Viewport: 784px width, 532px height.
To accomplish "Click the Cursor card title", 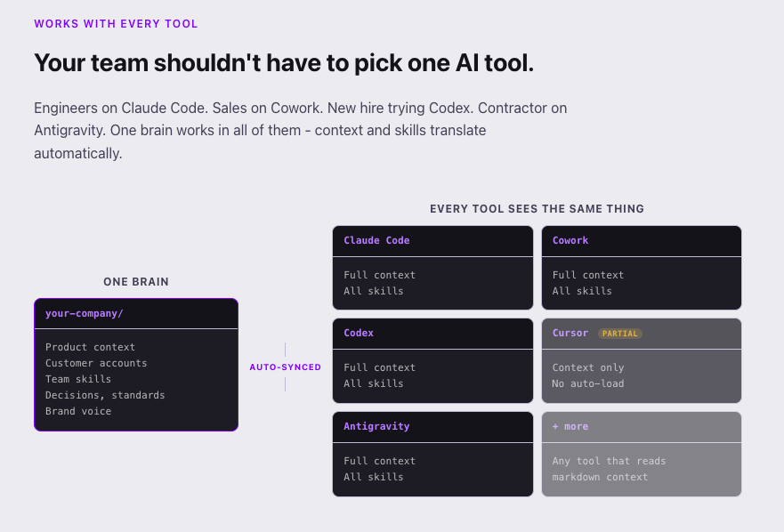I will click(x=570, y=333).
